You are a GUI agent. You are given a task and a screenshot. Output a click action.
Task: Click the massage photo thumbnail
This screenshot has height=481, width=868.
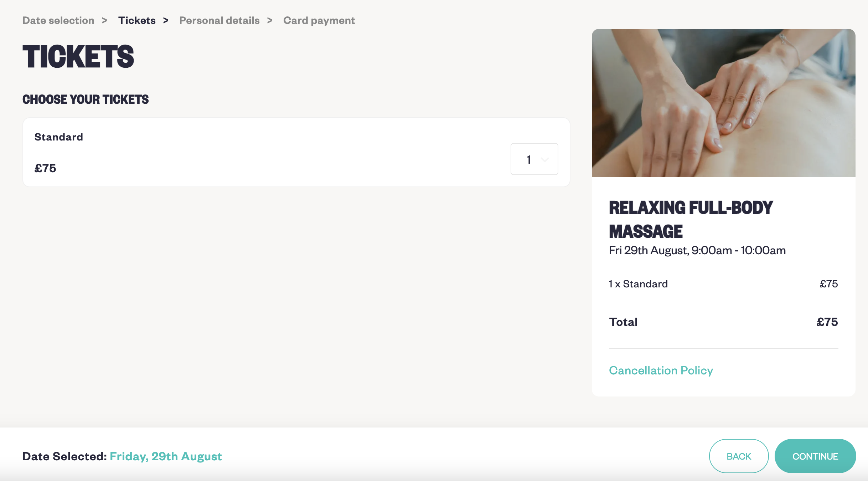pyautogui.click(x=723, y=103)
